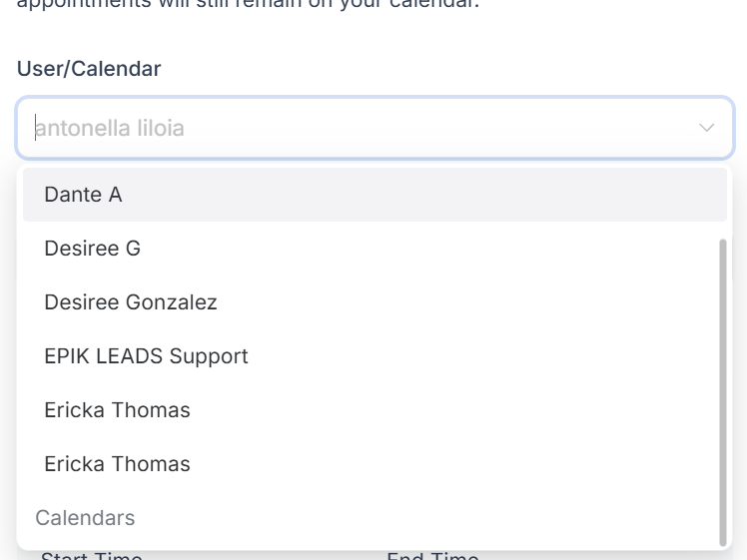This screenshot has width=747, height=560.
Task: Click the User/Calendar dropdown chevron arrow
Action: tap(707, 128)
